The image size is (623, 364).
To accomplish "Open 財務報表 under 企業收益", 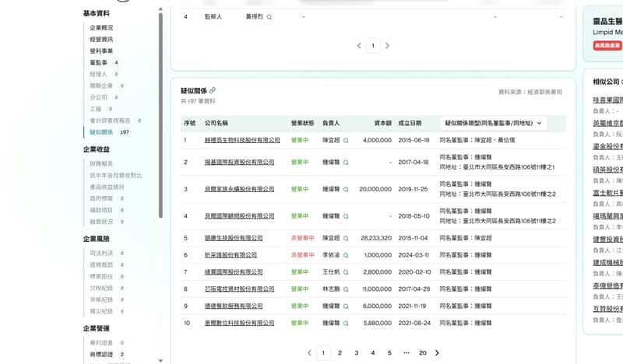I will (x=100, y=163).
